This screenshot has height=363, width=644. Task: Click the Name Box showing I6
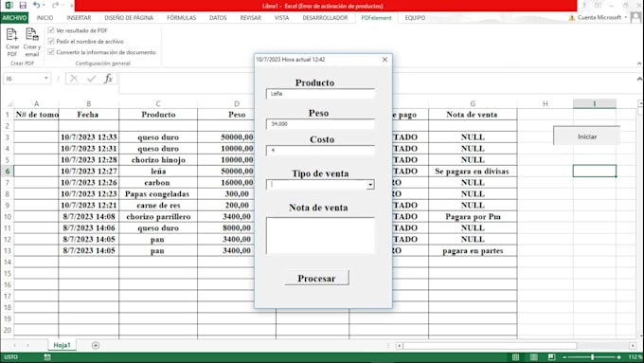(24, 79)
